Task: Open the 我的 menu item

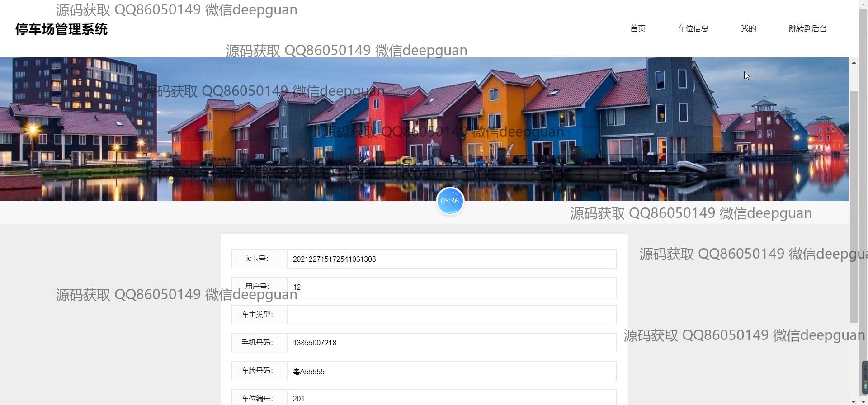Action: pos(748,28)
